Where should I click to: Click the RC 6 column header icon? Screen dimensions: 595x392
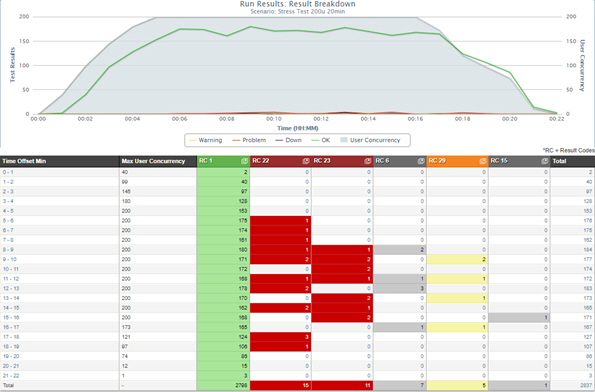pyautogui.click(x=421, y=161)
